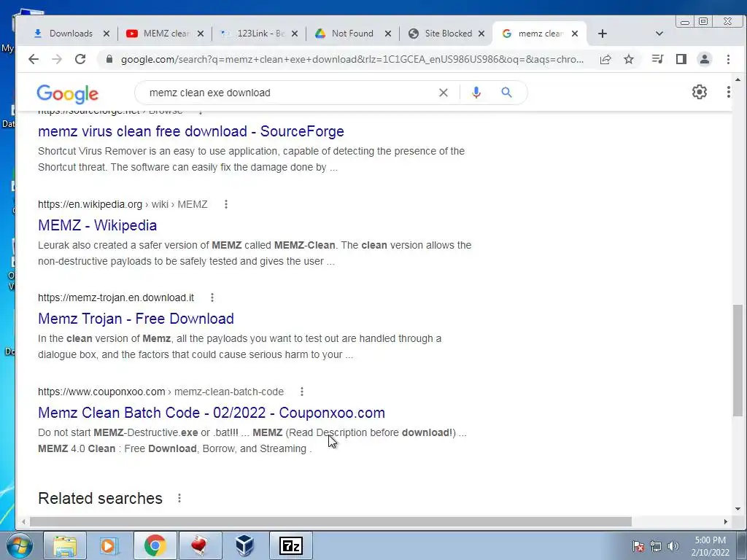Image resolution: width=747 pixels, height=560 pixels.
Task: Click the Chrome address bar URL
Action: [x=352, y=60]
